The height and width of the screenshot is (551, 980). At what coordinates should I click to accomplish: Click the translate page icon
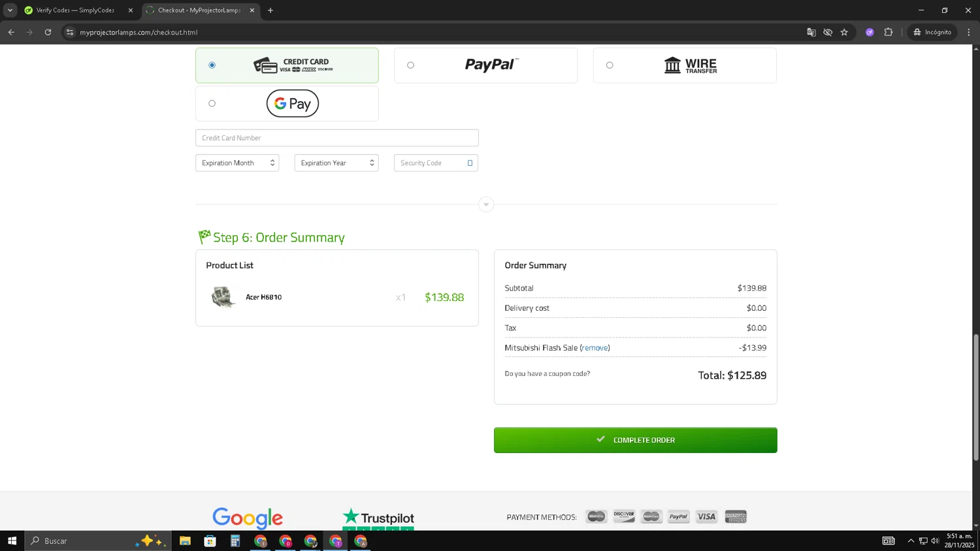click(x=811, y=32)
